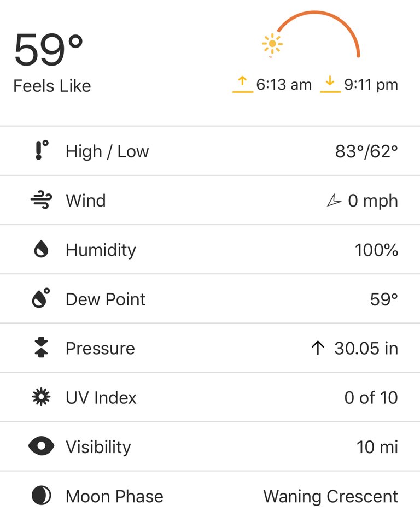
Task: Tap the humidity water drop icon
Action: point(42,249)
